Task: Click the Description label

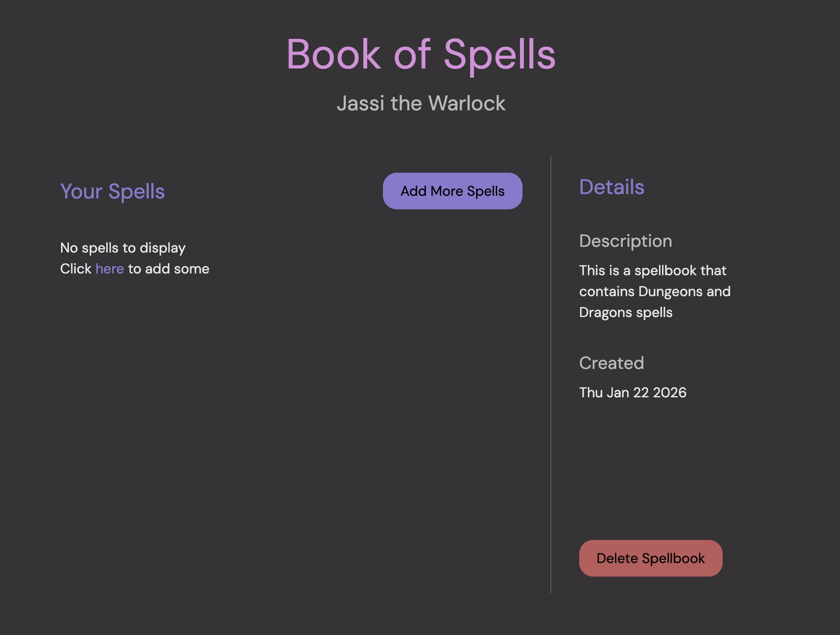Action: tap(625, 241)
